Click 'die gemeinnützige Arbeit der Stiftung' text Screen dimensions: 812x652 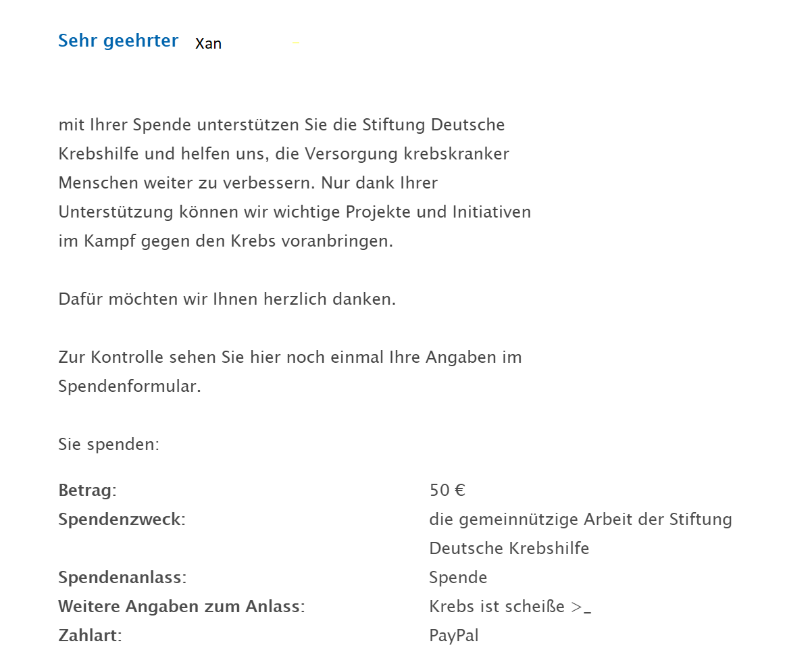[580, 520]
